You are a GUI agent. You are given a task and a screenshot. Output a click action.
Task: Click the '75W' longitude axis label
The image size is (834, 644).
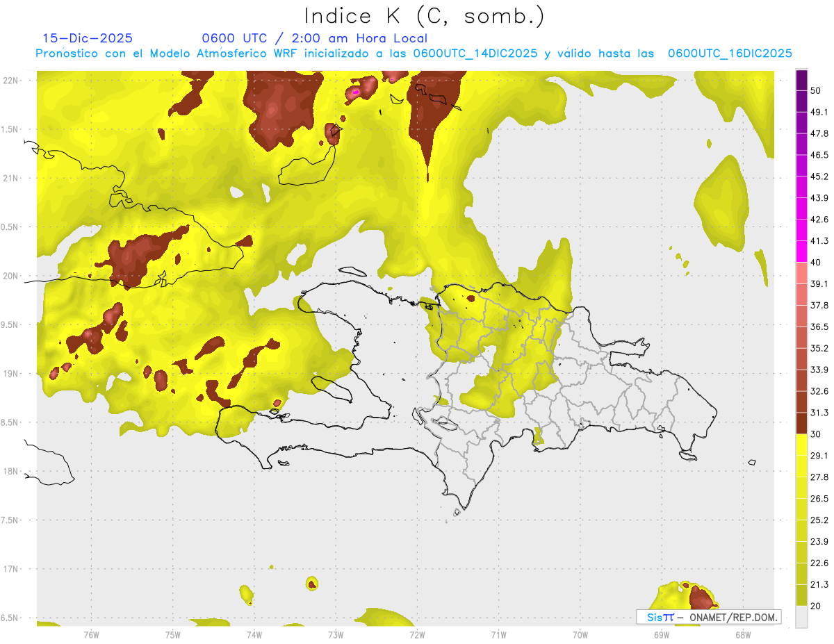click(x=172, y=635)
